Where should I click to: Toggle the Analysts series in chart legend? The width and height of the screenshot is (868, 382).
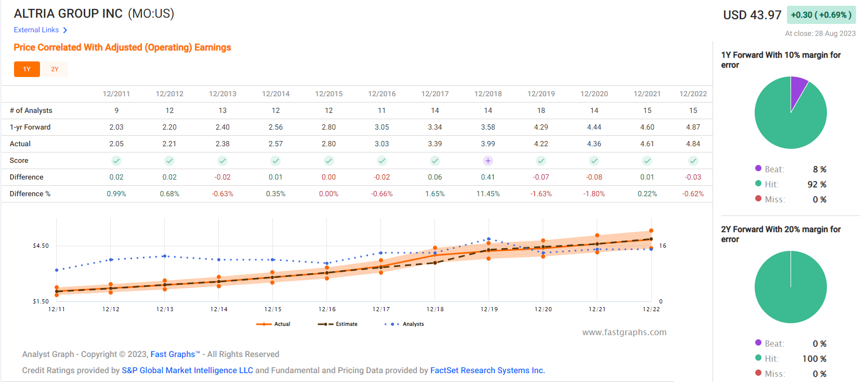[404, 324]
